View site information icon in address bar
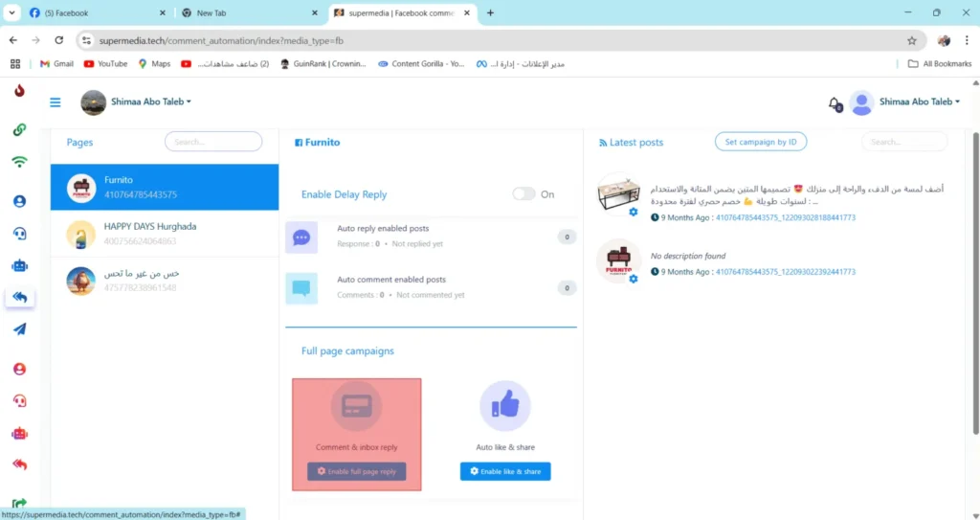 (x=87, y=40)
